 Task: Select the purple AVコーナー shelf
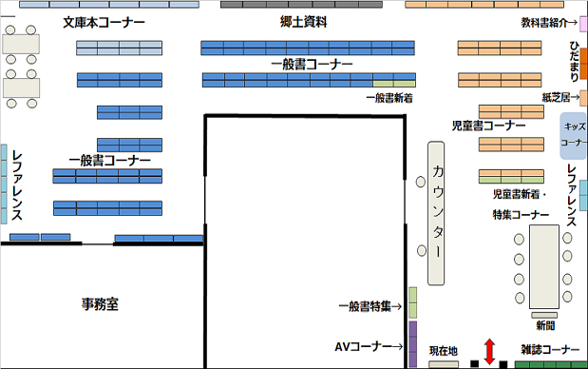pos(412,344)
